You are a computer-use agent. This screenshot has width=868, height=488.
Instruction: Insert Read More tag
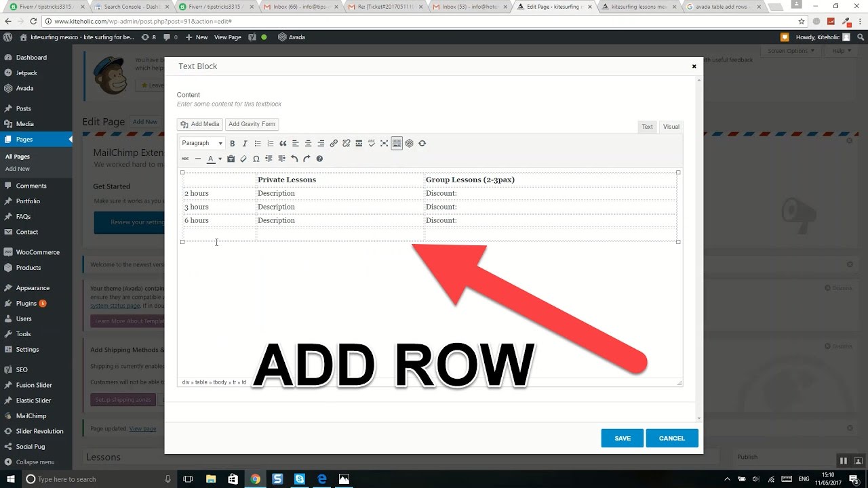[x=359, y=144]
